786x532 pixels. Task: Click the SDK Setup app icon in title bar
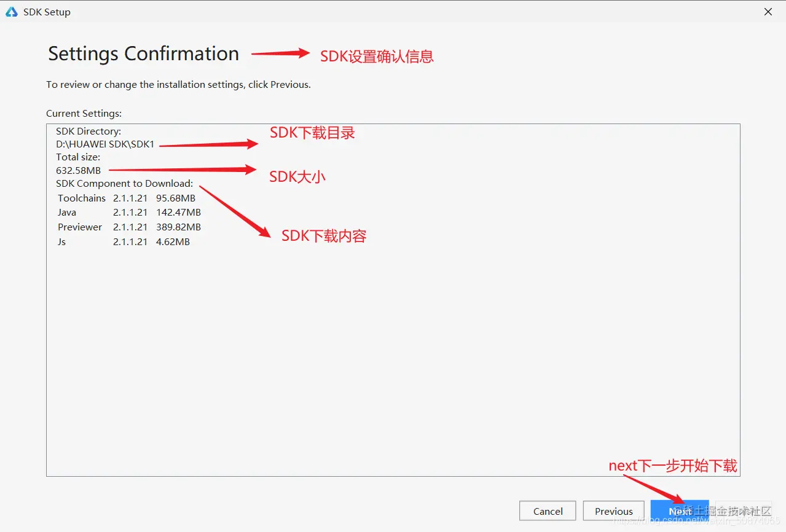coord(11,12)
